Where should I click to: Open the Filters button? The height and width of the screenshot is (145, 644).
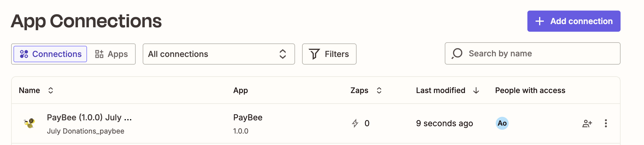pos(329,54)
